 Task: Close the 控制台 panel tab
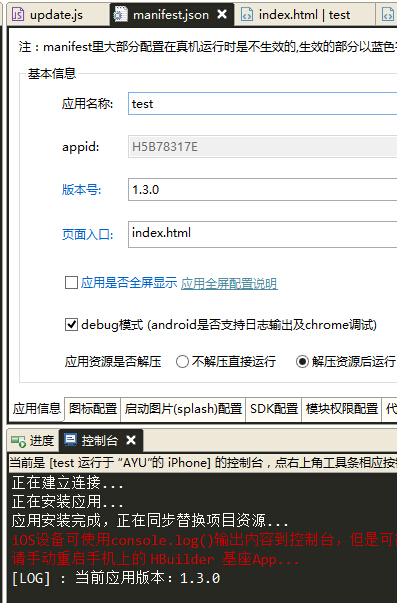(131, 440)
